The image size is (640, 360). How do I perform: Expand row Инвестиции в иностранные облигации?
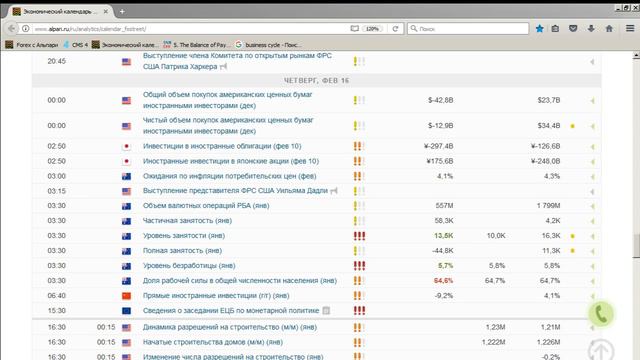coord(592,147)
